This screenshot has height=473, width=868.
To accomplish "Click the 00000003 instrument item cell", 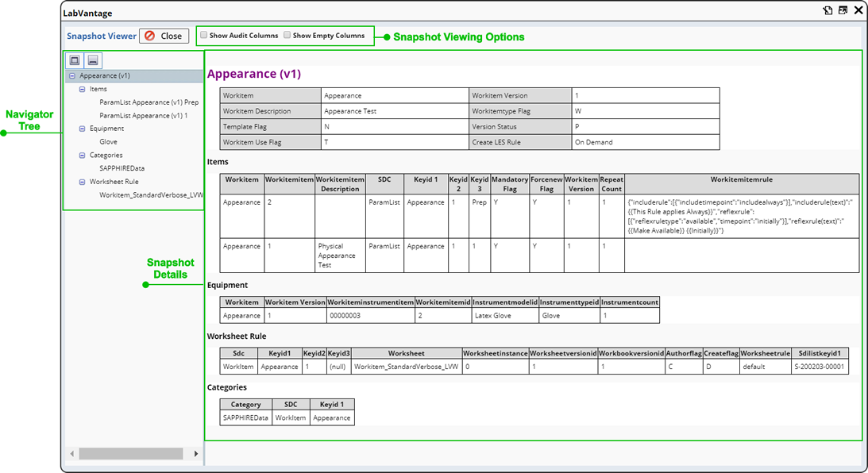I will [x=370, y=316].
